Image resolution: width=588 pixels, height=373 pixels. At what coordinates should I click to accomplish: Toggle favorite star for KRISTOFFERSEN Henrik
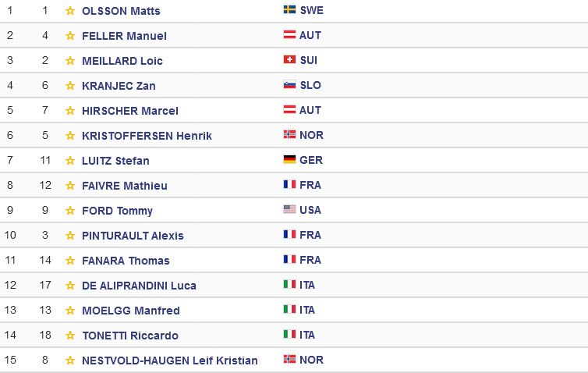click(70, 136)
